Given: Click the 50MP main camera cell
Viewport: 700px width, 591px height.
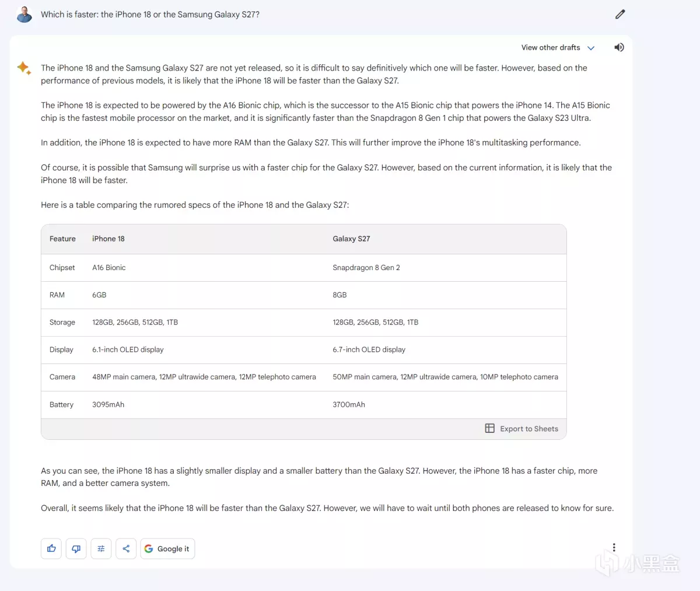Looking at the screenshot, I should (445, 377).
